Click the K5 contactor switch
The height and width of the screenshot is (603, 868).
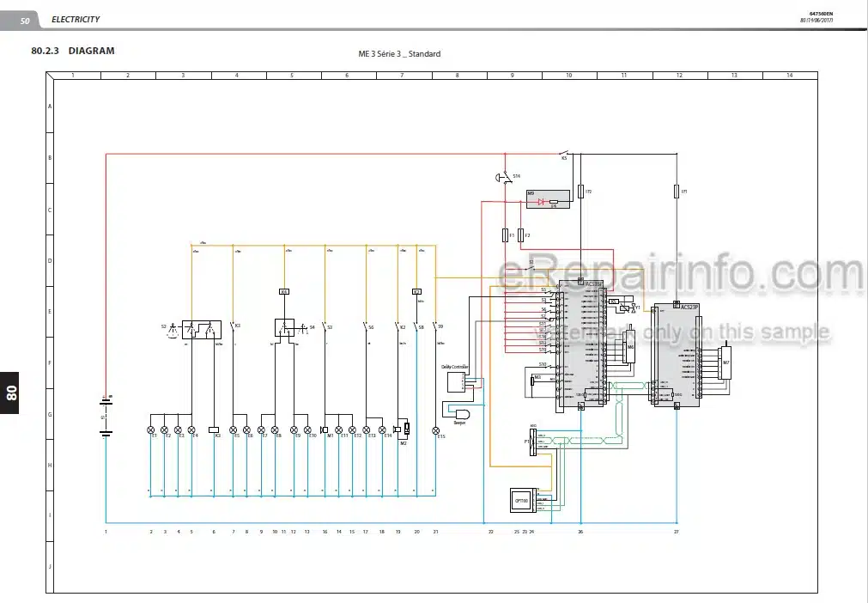(563, 152)
